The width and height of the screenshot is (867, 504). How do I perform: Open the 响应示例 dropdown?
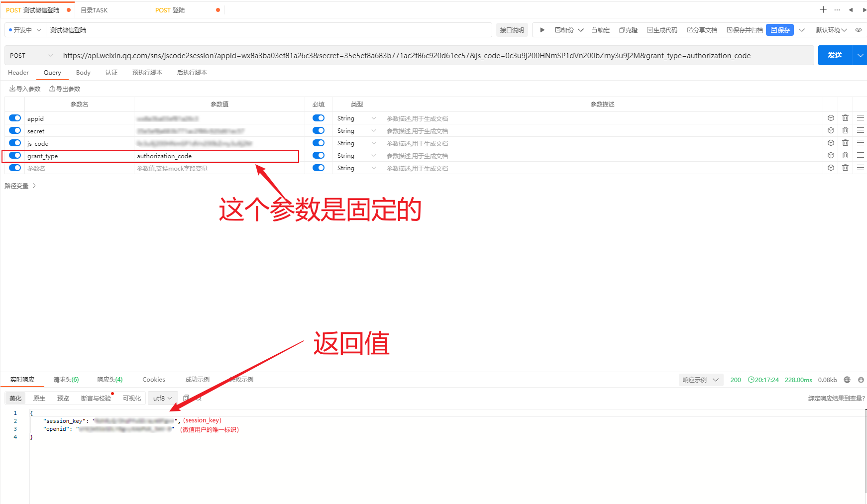(x=701, y=380)
